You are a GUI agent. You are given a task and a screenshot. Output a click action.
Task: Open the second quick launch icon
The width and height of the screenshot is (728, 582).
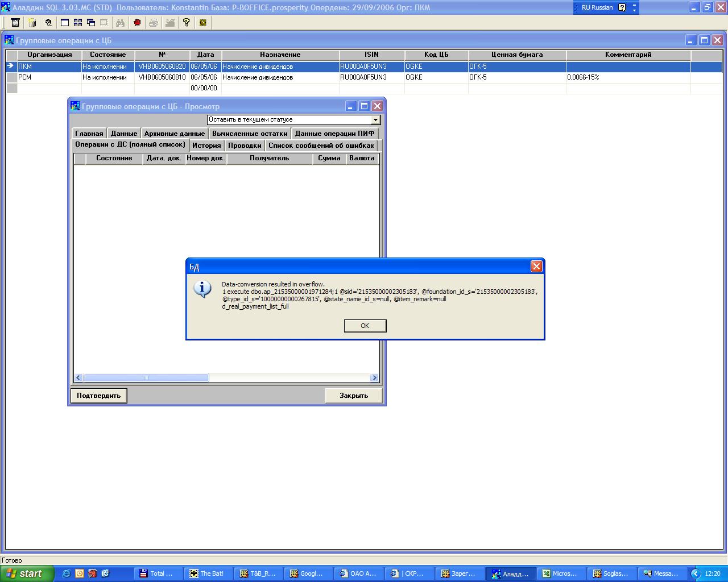pyautogui.click(x=79, y=573)
